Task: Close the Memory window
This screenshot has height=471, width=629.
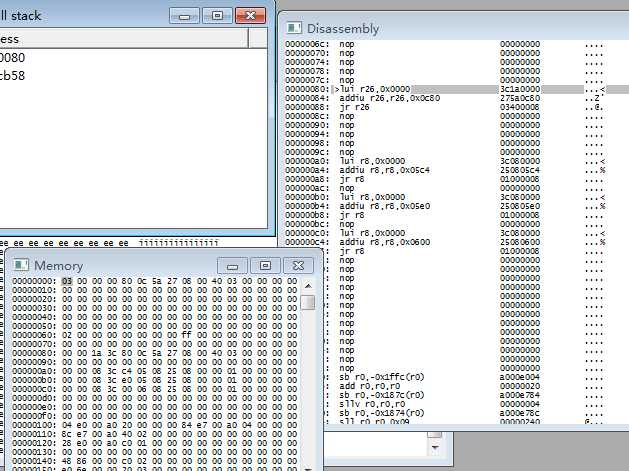Action: pos(298,266)
